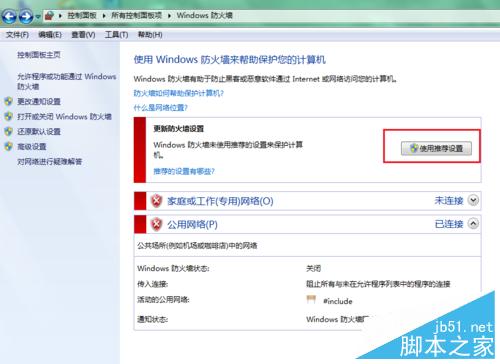Expand the arrow after 控制面板 breadcrumb

[x=104, y=16]
